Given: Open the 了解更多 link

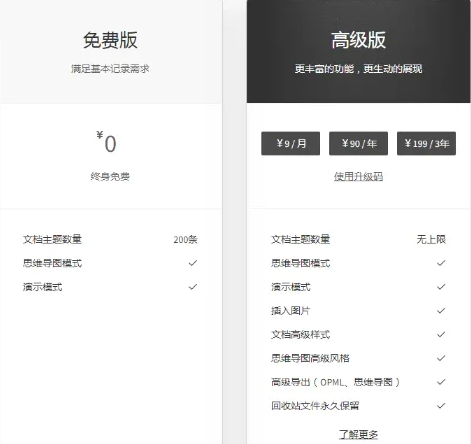Looking at the screenshot, I should point(358,434).
